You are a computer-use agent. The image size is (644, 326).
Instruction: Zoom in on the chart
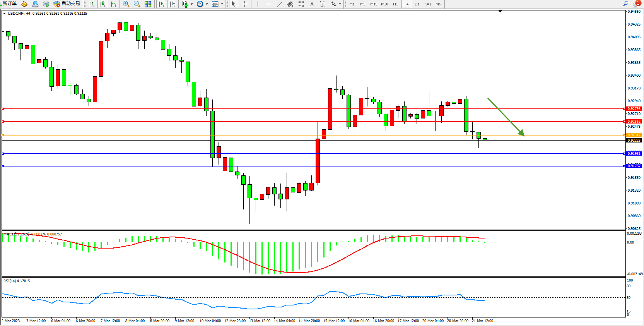click(126, 4)
